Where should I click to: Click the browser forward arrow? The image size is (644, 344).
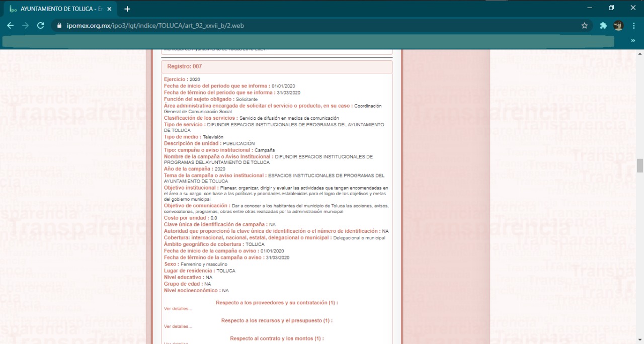pyautogui.click(x=25, y=26)
